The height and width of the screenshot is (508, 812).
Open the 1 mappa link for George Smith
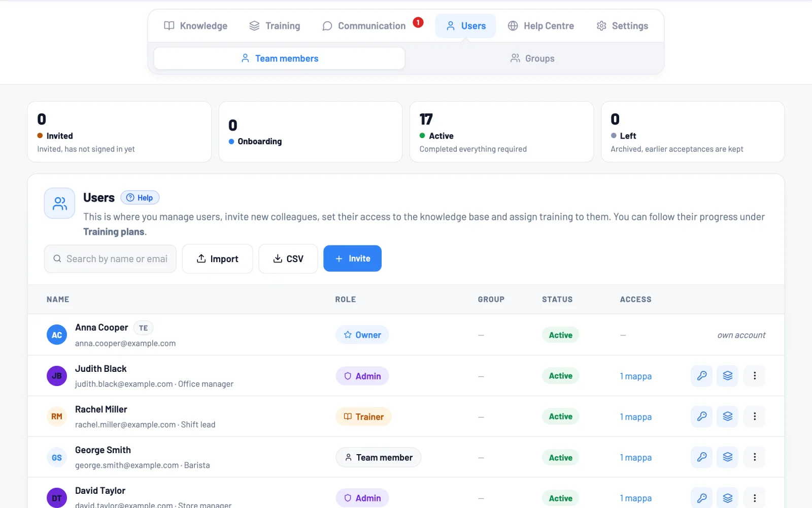pyautogui.click(x=636, y=458)
